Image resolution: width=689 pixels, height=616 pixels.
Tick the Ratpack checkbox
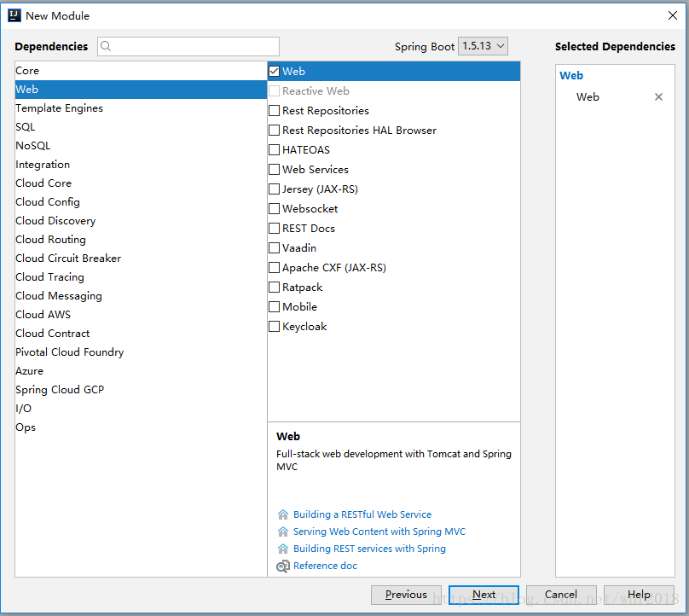[x=275, y=288]
